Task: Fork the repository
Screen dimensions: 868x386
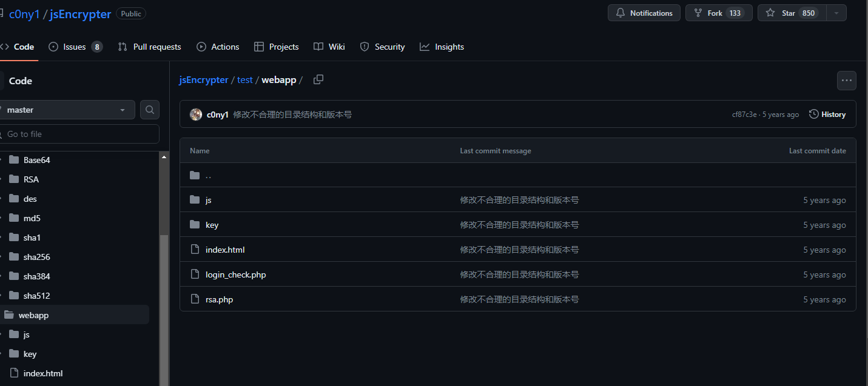Action: point(719,13)
